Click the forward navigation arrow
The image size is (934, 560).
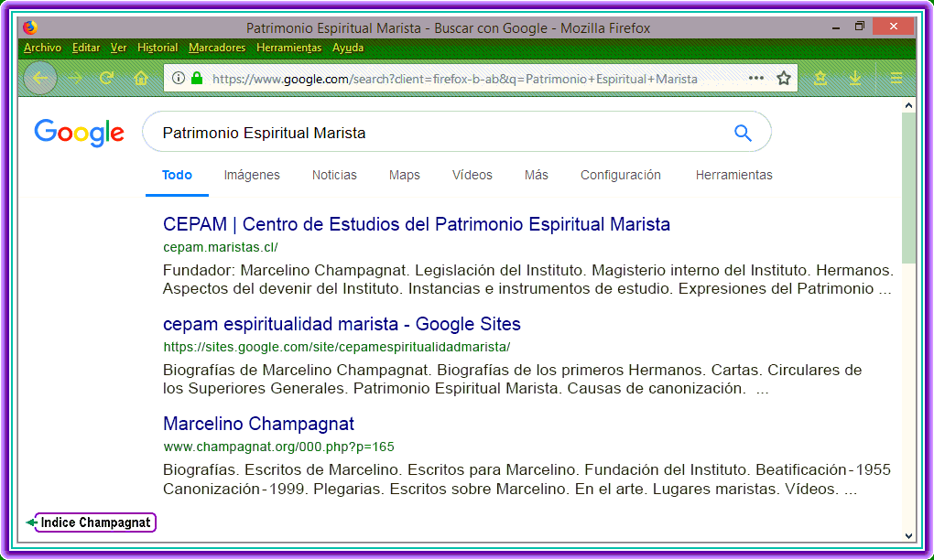point(75,78)
